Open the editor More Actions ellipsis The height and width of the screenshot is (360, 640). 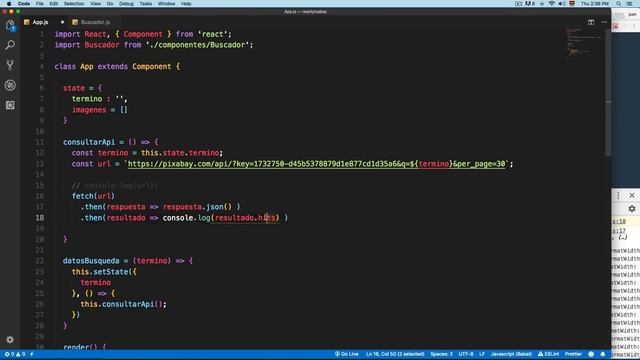[604, 22]
